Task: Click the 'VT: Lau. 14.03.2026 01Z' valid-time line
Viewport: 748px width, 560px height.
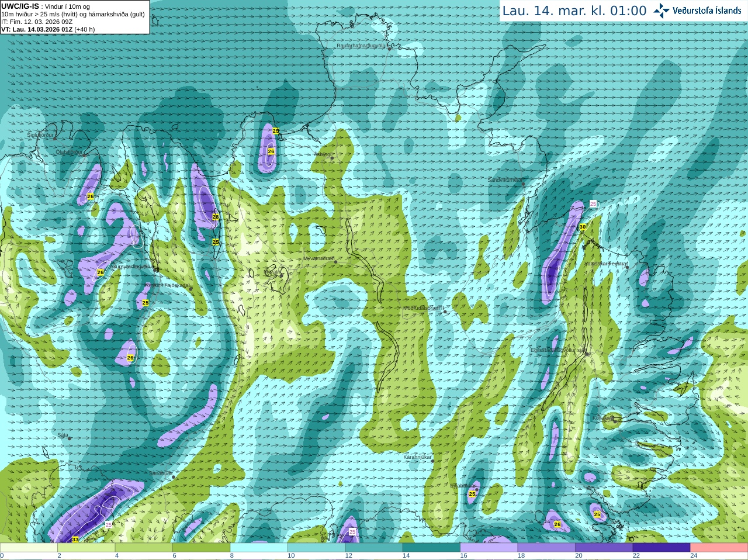Action: coord(37,29)
